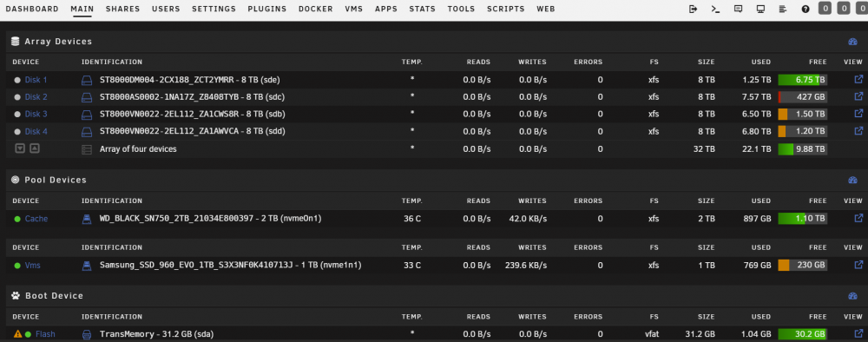Image resolution: width=868 pixels, height=342 pixels.
Task: Toggle Pool Devices dashboard gauge icon
Action: (852, 180)
